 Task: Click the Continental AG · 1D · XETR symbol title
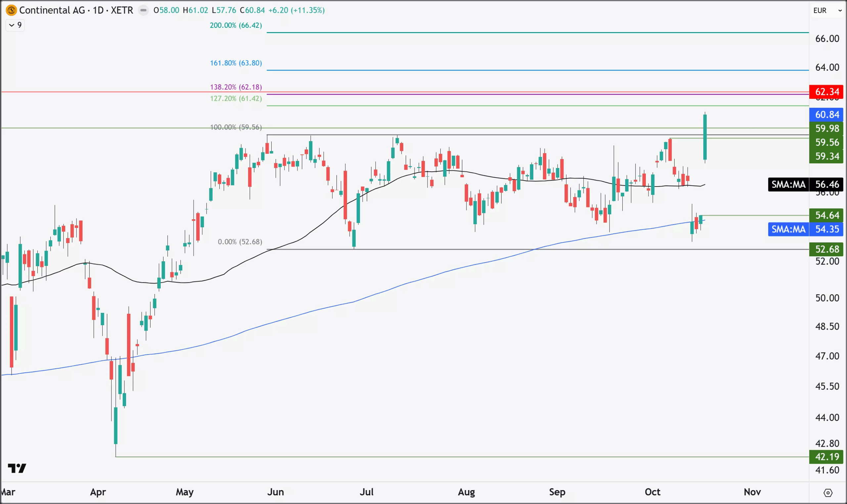(76, 10)
